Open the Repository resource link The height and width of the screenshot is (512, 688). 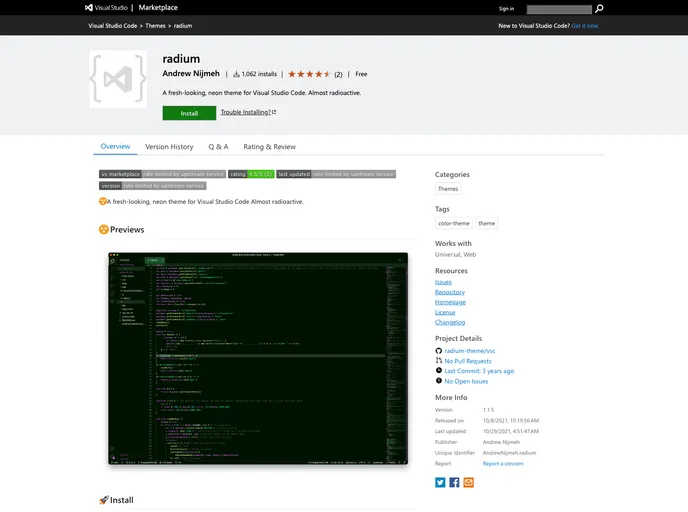click(x=450, y=292)
